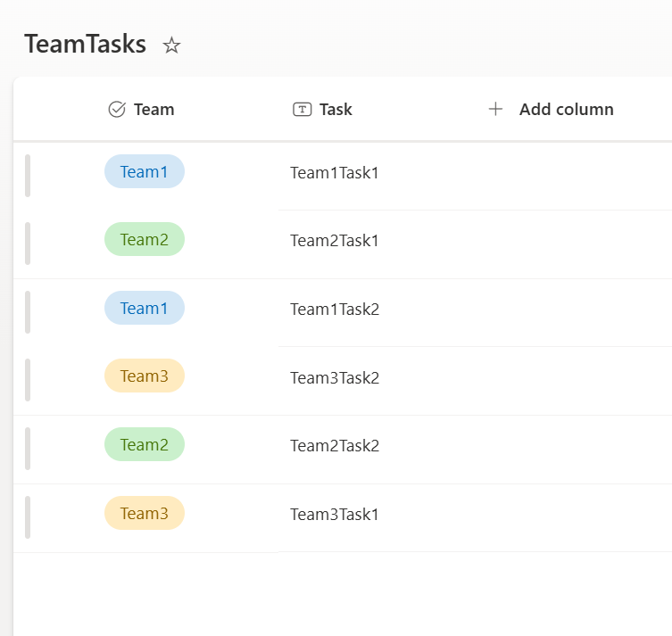Click the Team2Task2 task cell
672x636 pixels.
click(x=335, y=446)
